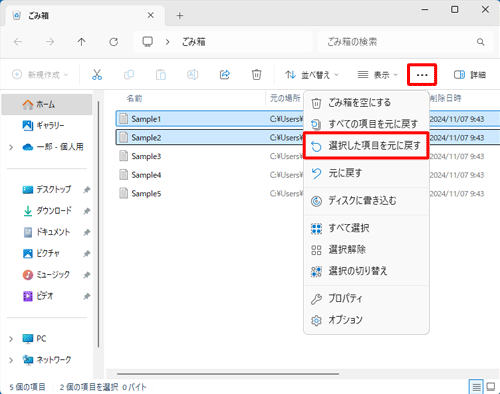
Task: Click the pin icon next to デスクトップ
Action: 87,190
